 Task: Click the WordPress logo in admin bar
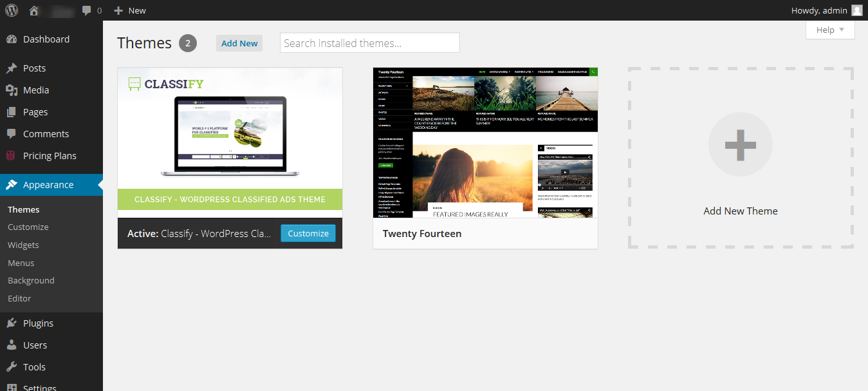click(12, 10)
